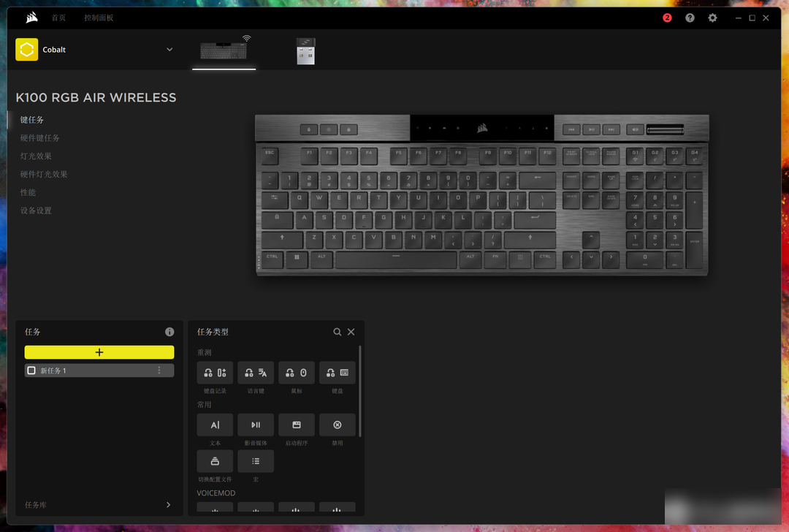Select the 启动程序 task type

(x=297, y=425)
